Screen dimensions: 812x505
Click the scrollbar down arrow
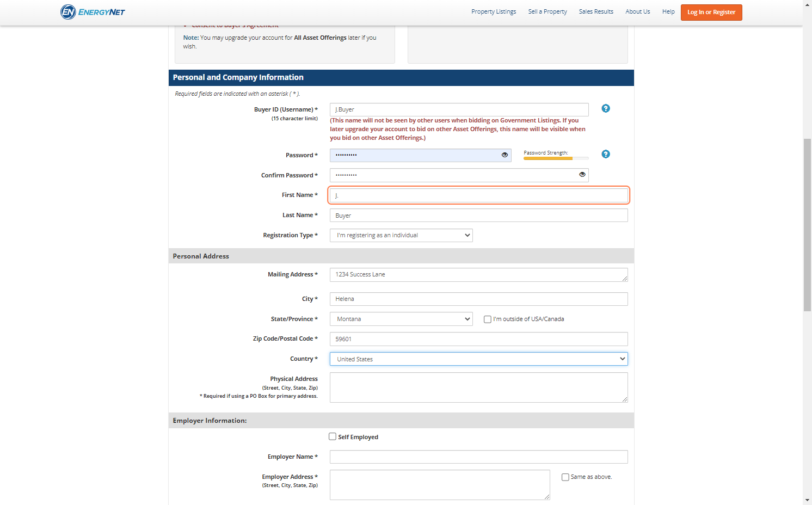click(x=807, y=500)
